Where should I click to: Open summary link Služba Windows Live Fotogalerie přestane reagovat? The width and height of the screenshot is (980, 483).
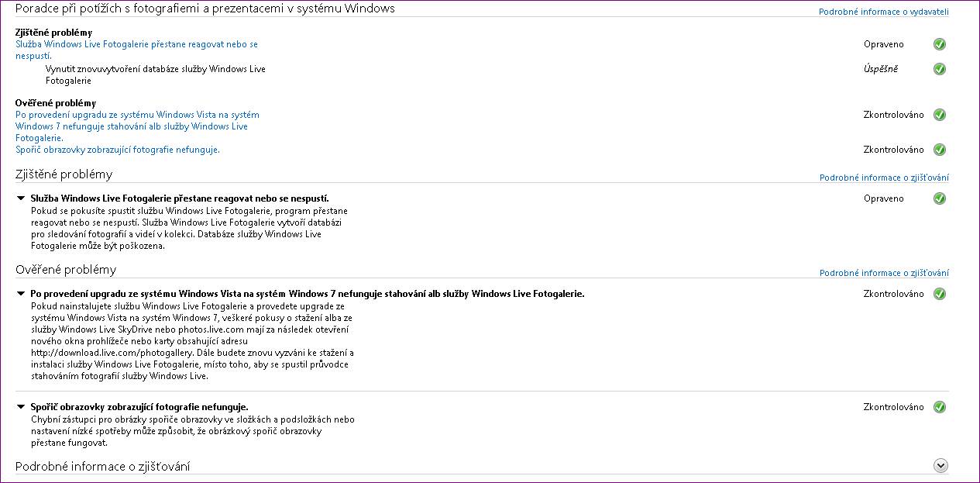point(136,50)
